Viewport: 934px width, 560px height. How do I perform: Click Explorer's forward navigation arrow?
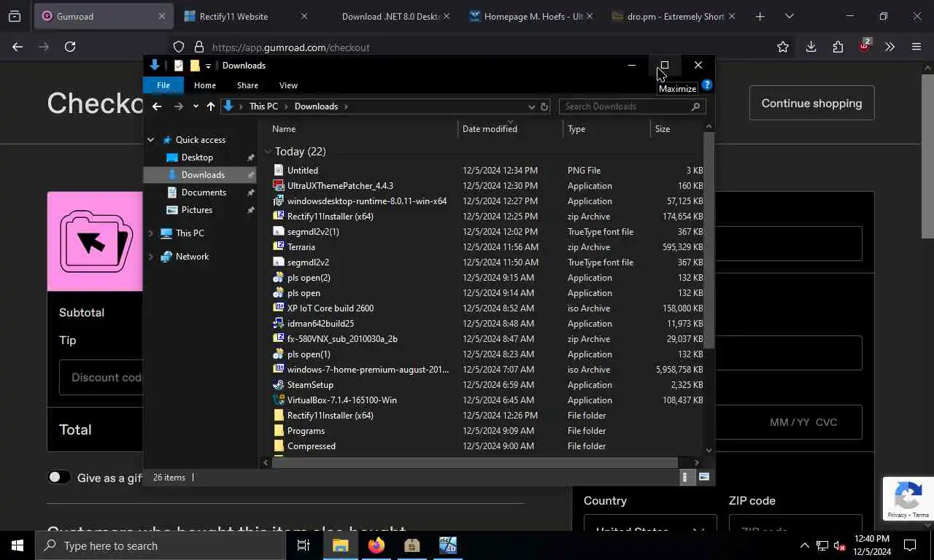click(x=179, y=106)
